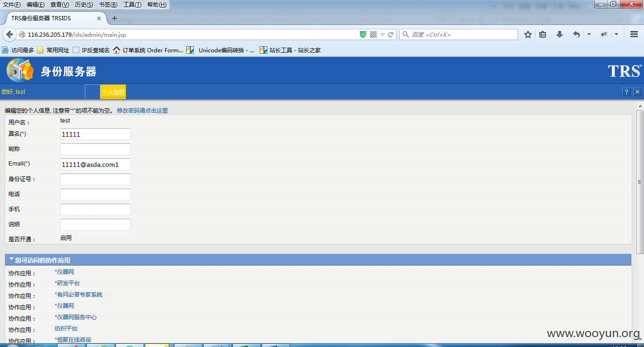Click the extension bug icon in toolbar

pyautogui.click(x=604, y=34)
